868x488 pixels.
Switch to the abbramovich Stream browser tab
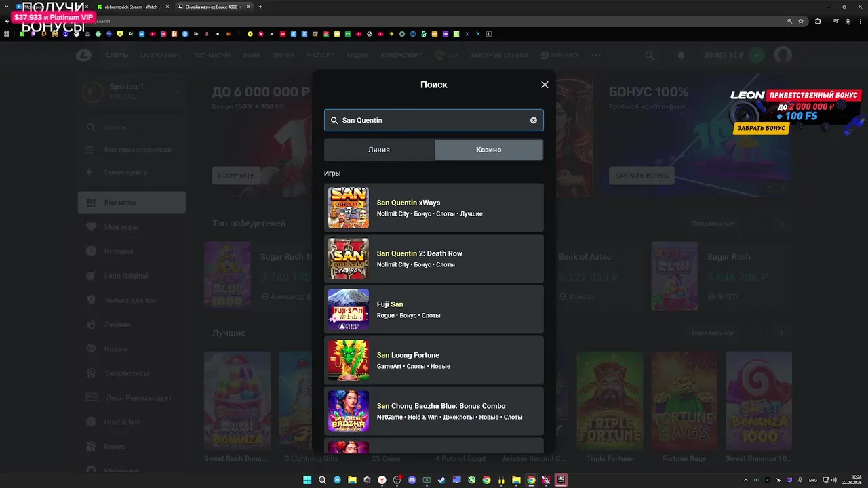coord(132,7)
